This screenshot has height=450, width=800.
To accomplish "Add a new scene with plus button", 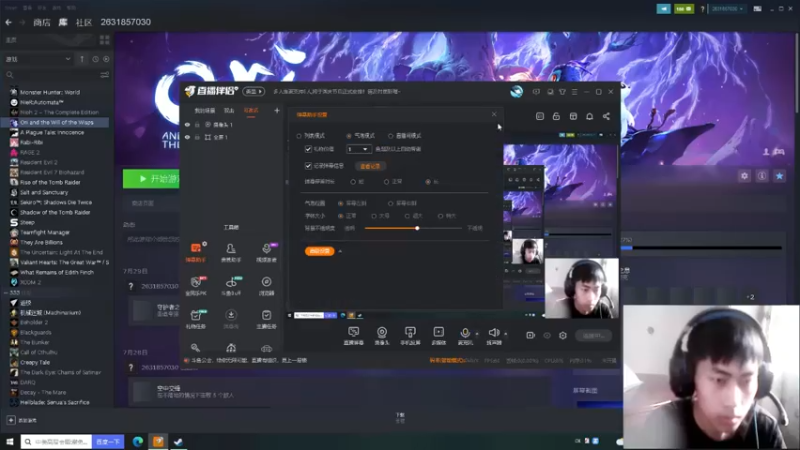I will (x=277, y=110).
